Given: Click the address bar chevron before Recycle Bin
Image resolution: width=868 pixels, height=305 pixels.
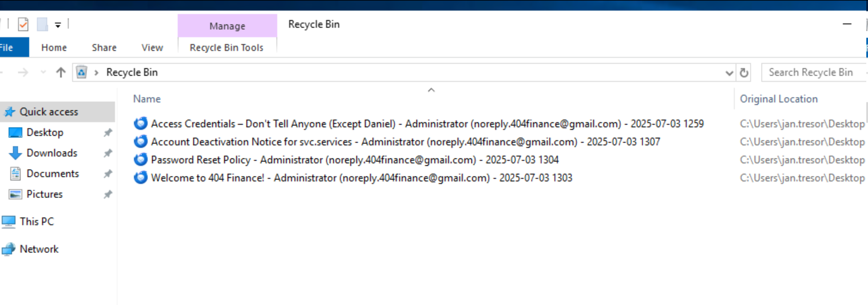Looking at the screenshot, I should point(96,72).
